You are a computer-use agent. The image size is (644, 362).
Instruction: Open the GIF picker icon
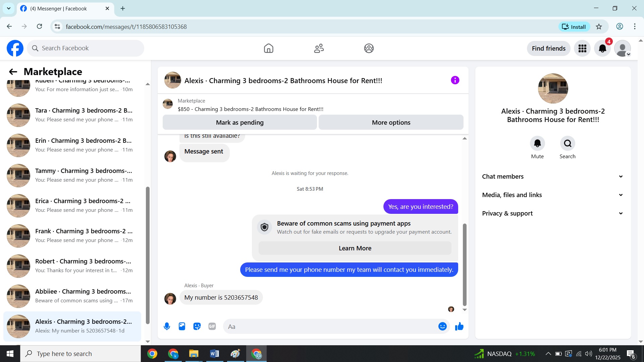[x=212, y=326]
